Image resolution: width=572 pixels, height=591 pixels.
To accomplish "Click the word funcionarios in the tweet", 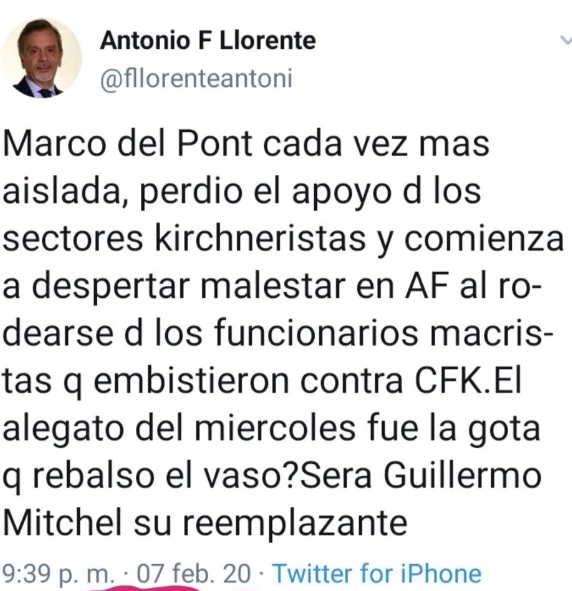I will 317,333.
